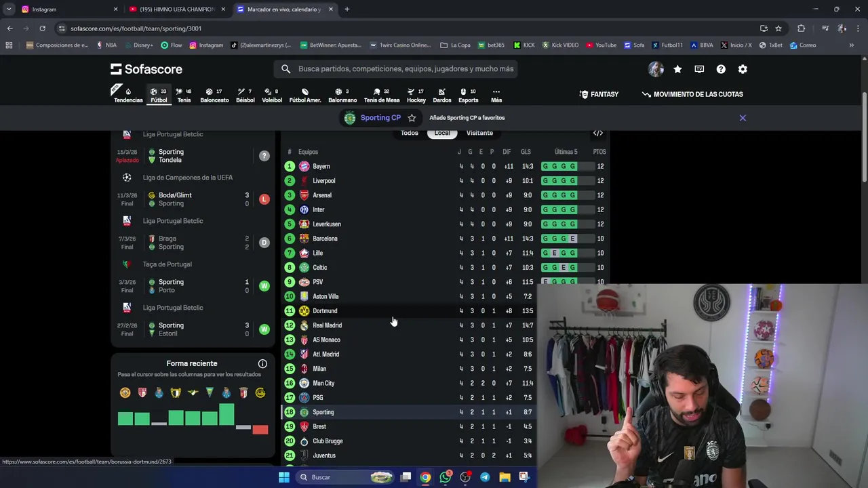Open Baloncesto sport category
The image size is (868, 488).
(214, 95)
